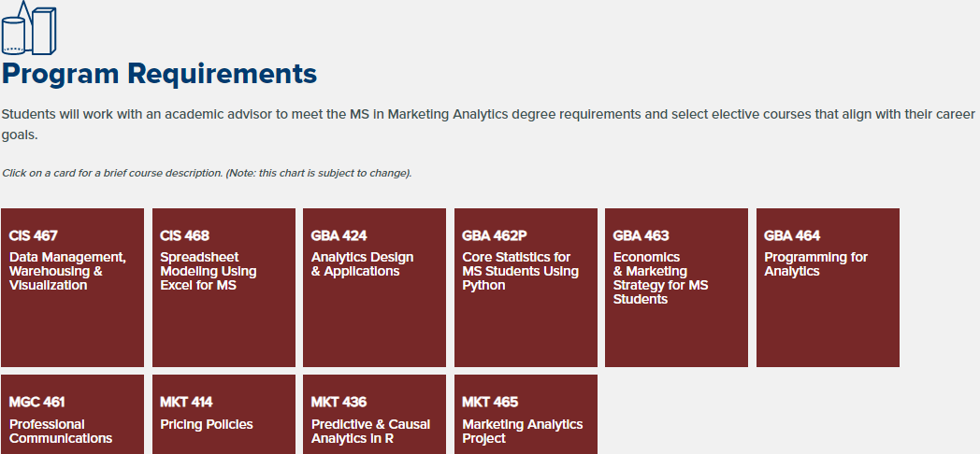Click the 'Click on a card' note text
Image resolution: width=980 pixels, height=454 pixels.
[207, 173]
